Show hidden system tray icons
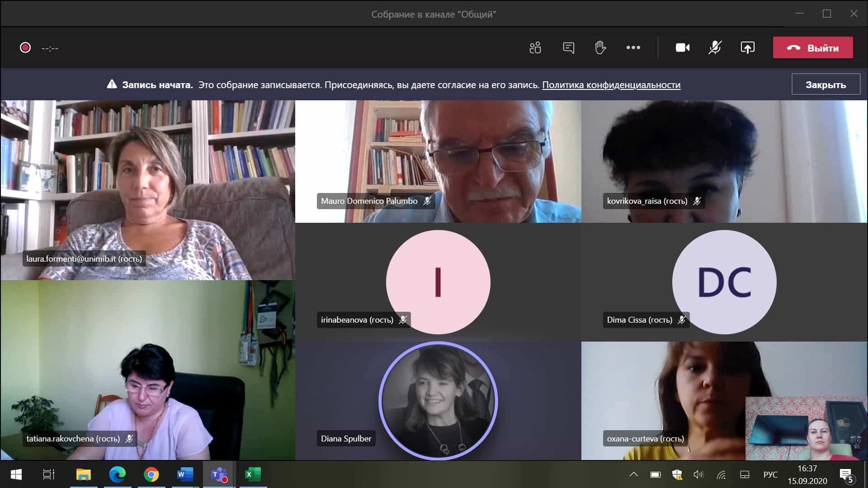Screen dimensions: 868x488 634,474
